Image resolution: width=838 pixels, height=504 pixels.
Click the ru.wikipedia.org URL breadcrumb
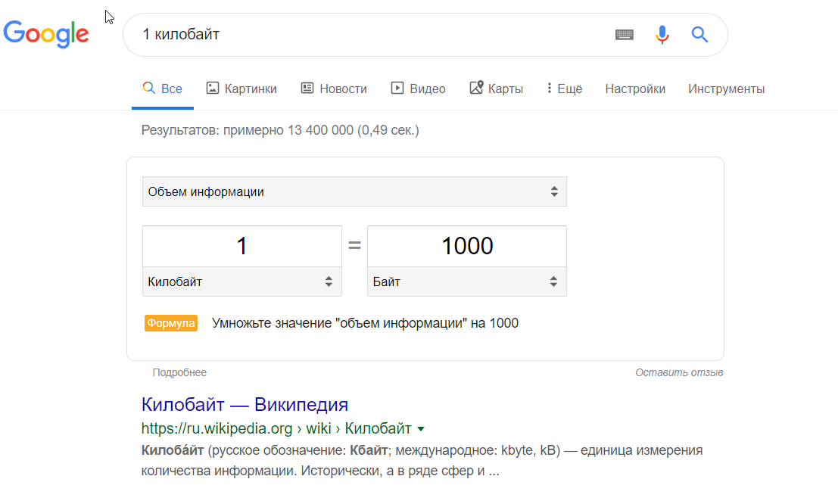(276, 428)
